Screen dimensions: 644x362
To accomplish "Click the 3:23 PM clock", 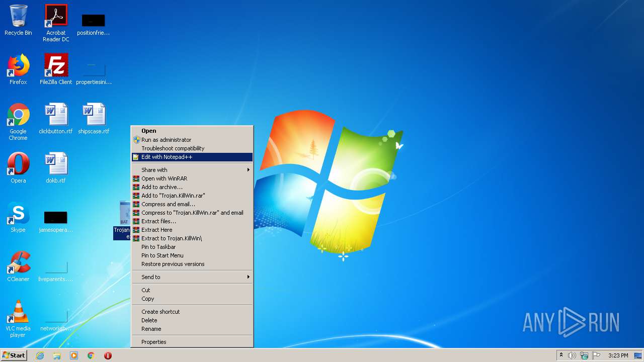I will coord(618,355).
